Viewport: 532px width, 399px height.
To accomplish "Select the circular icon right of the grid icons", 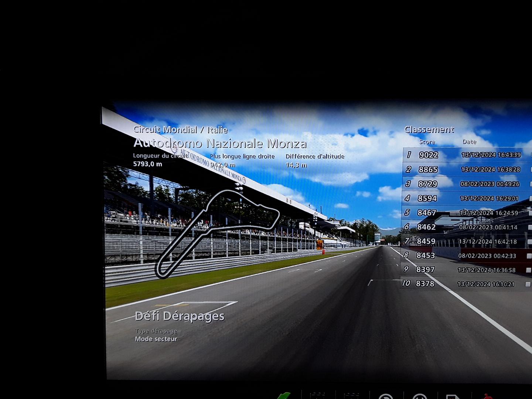I will 385,397.
